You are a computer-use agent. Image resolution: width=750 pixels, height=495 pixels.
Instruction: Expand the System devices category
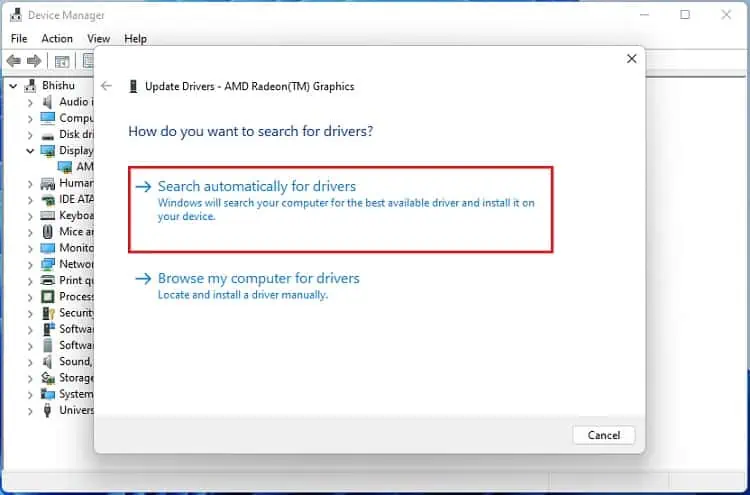(30, 395)
